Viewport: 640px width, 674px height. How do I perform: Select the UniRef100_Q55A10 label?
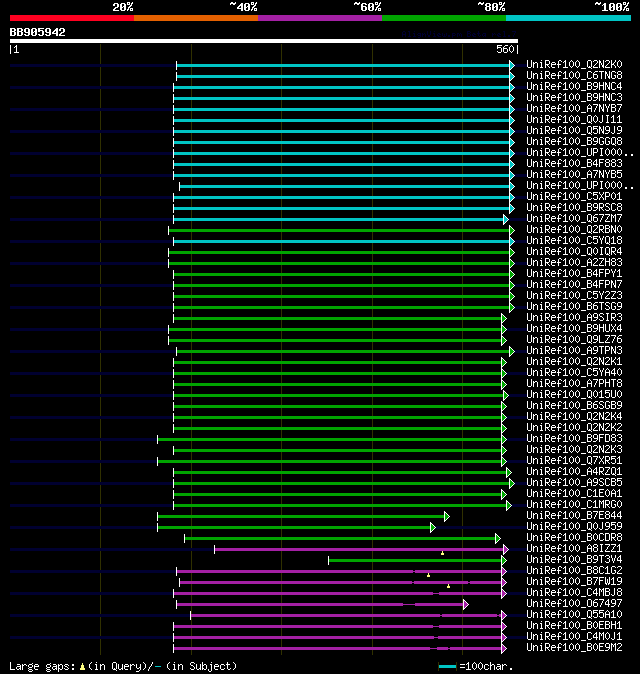[x=574, y=614]
